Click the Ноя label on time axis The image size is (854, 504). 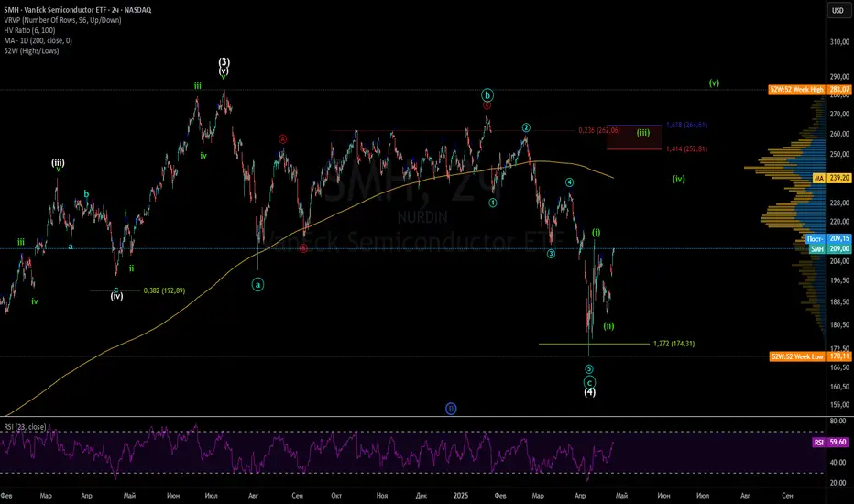pyautogui.click(x=382, y=495)
